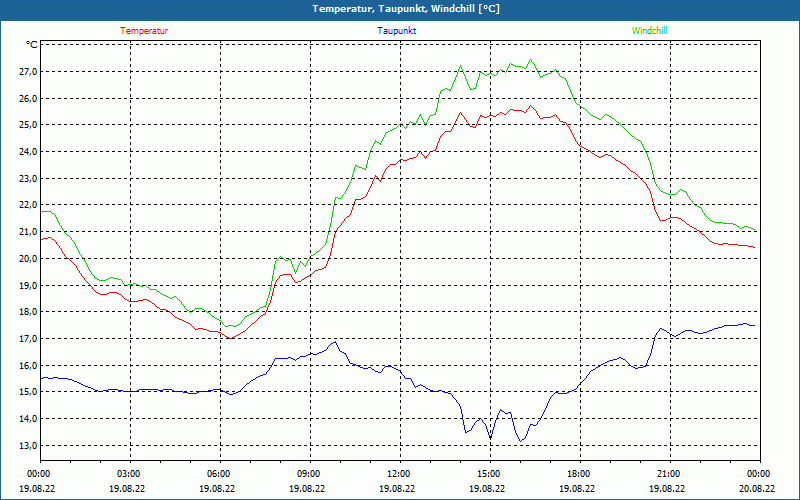Image resolution: width=800 pixels, height=500 pixels.
Task: Select the 15:00 time axis marker
Action: (x=489, y=474)
